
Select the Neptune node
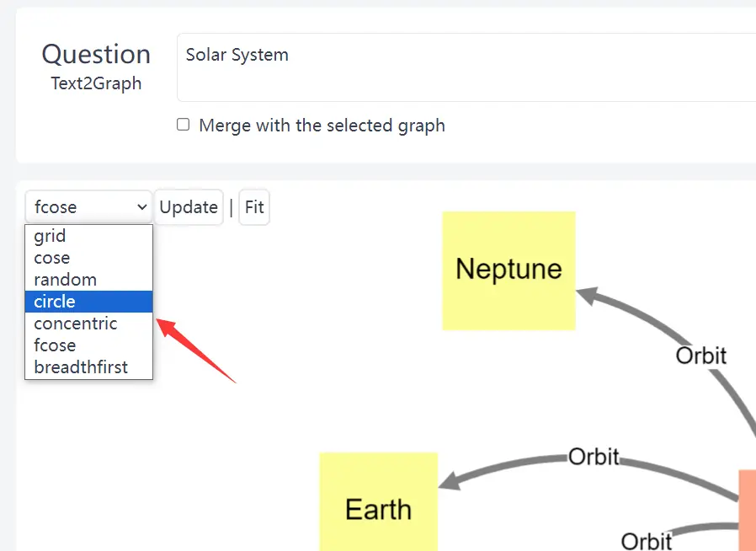click(508, 270)
